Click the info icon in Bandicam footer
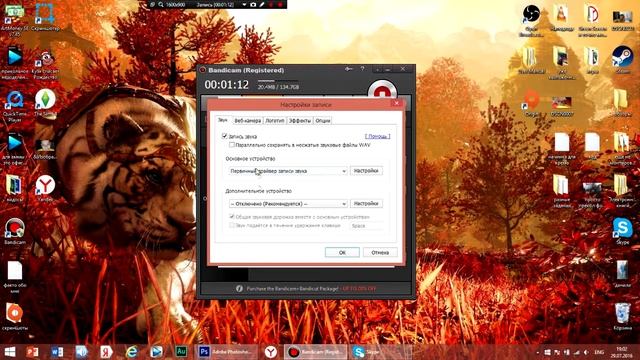Viewport: 640px width, 360px height. (x=239, y=288)
